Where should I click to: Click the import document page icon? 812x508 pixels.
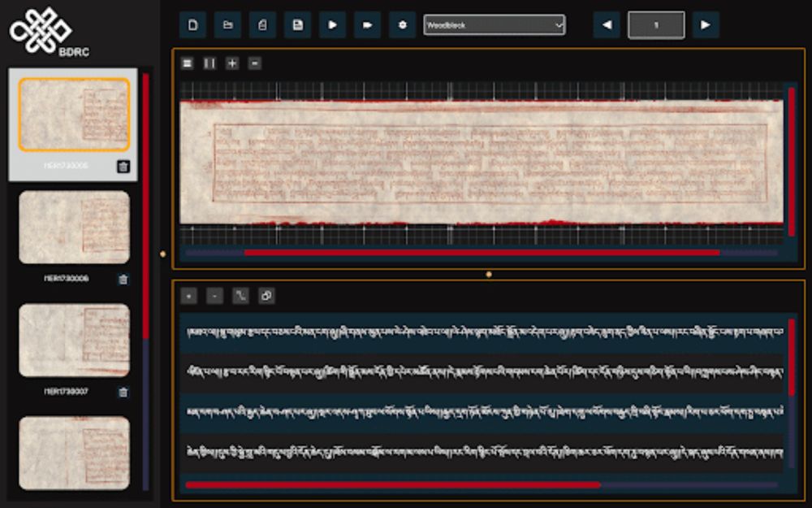click(x=262, y=25)
